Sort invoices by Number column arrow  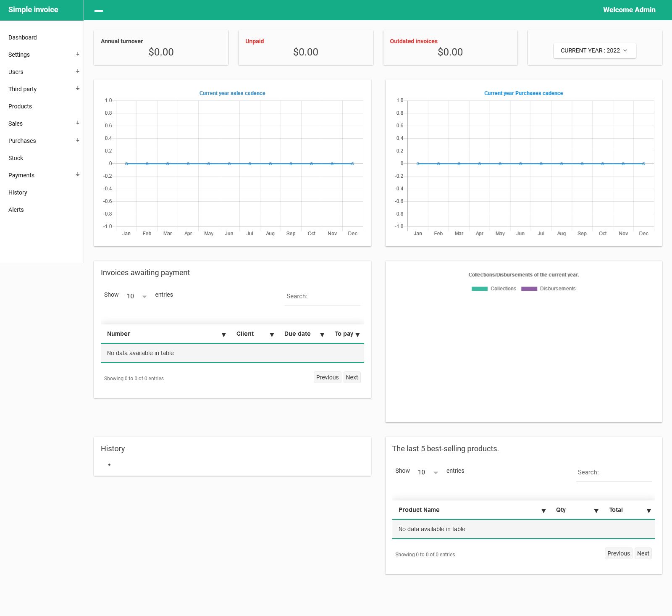pos(223,335)
